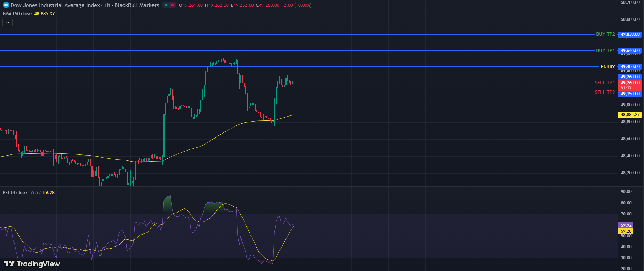
Task: Click the purple 59.92 RSI axis tag
Action: [626, 225]
